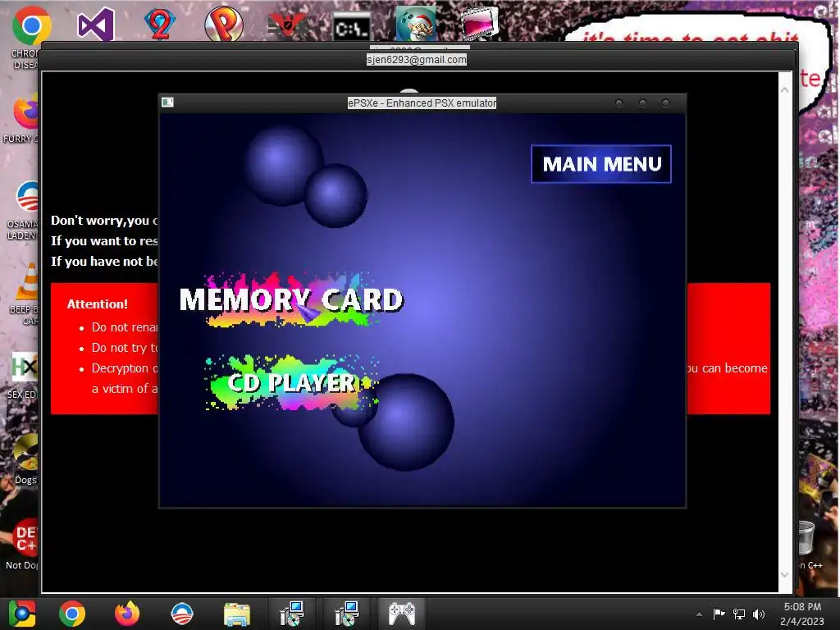Click "If you want to res" line
Screen dimensions: 840x630
pyautogui.click(x=104, y=241)
